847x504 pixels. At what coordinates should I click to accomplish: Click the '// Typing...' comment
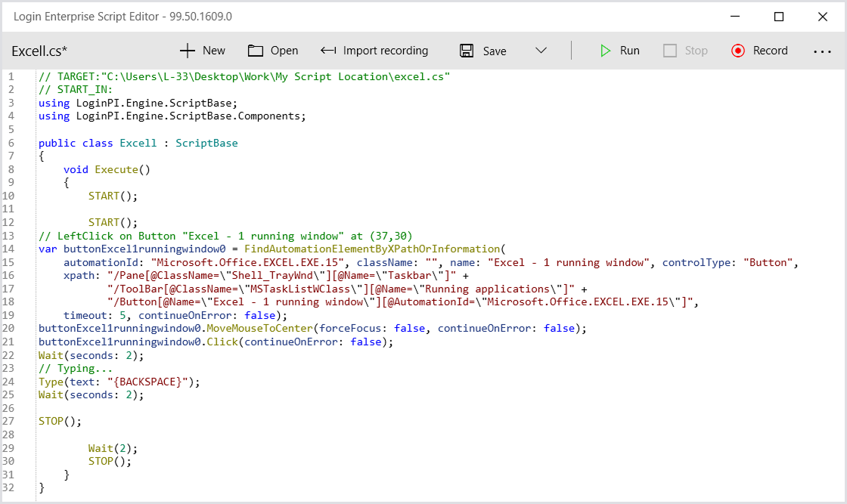[76, 368]
